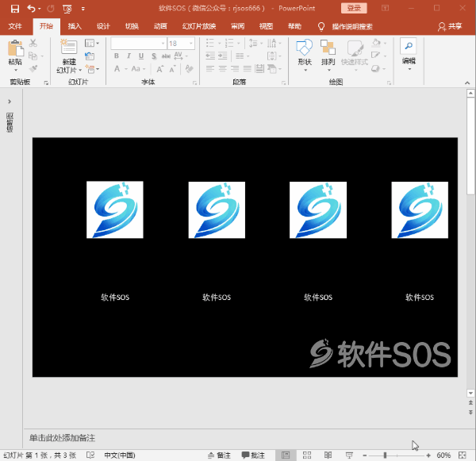
Task: Click Increase List Level indent icon
Action: [222, 56]
